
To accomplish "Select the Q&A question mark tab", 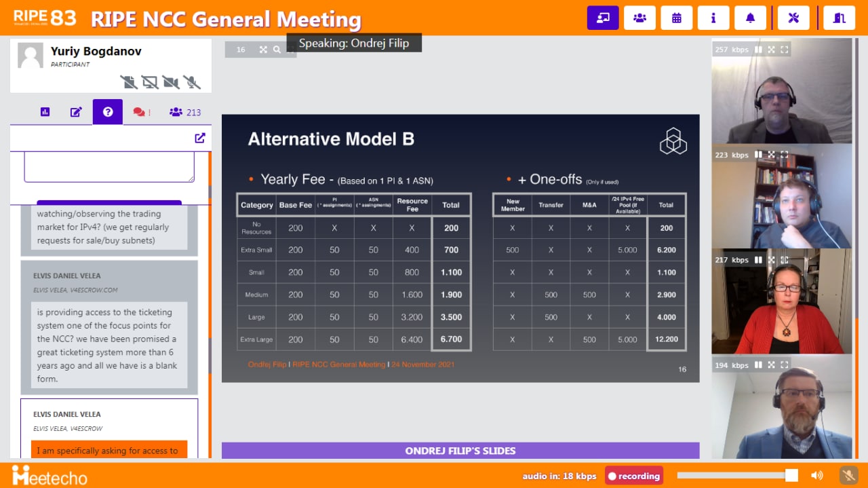I will (x=108, y=112).
